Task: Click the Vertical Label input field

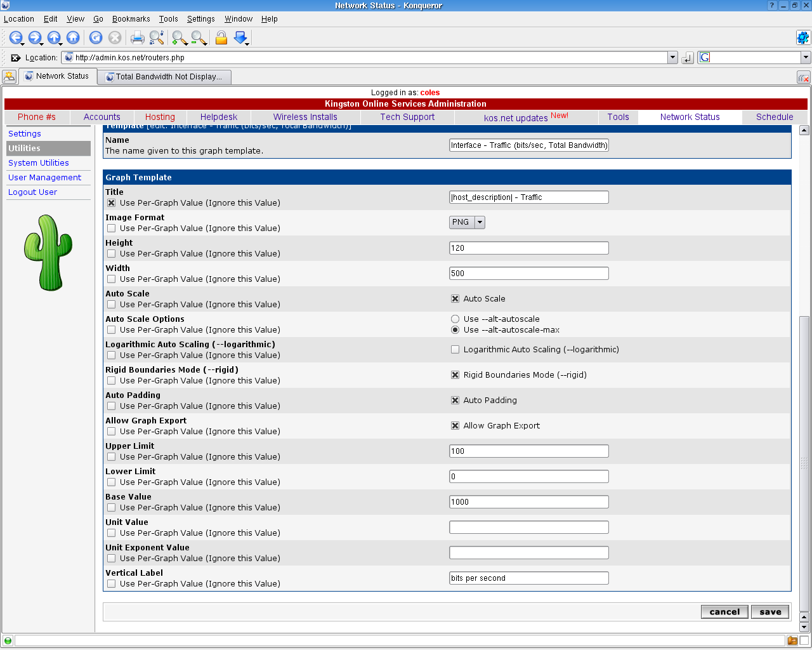Action: tap(529, 578)
